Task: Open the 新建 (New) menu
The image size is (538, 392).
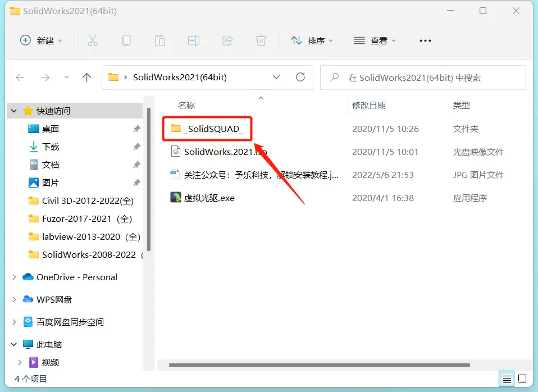Action: (x=41, y=40)
